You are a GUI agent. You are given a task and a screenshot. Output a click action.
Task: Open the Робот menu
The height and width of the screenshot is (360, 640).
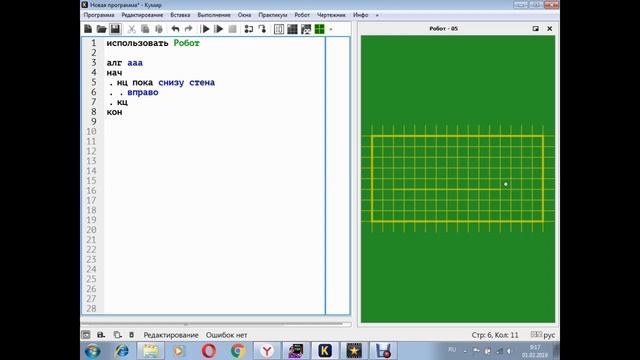click(x=302, y=15)
